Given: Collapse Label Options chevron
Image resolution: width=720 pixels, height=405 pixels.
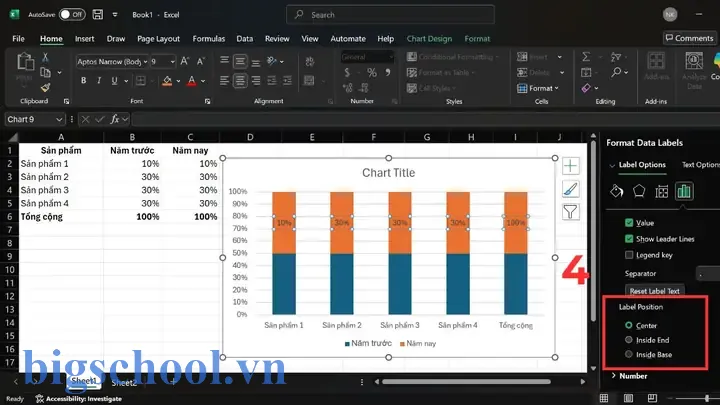Looking at the screenshot, I should (612, 165).
